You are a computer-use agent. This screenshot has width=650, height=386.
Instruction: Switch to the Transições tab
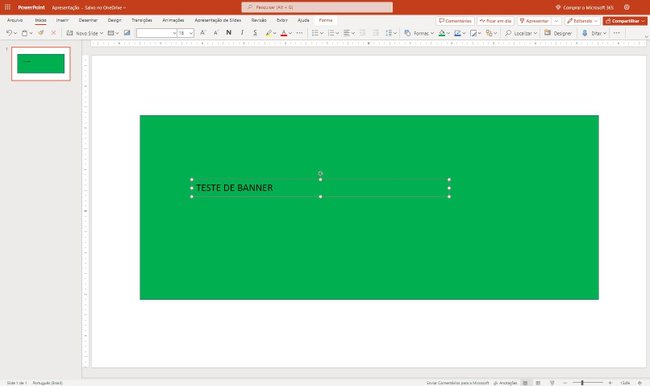click(142, 20)
